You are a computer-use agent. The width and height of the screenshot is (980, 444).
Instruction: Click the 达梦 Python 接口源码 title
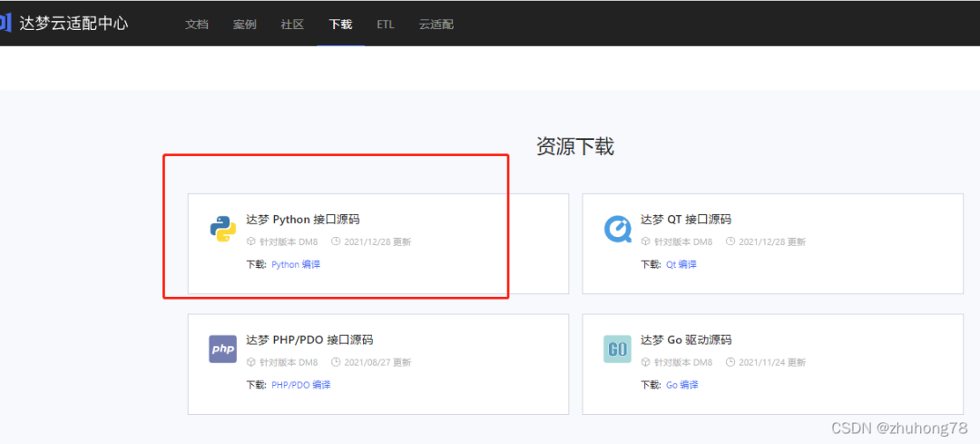(303, 220)
